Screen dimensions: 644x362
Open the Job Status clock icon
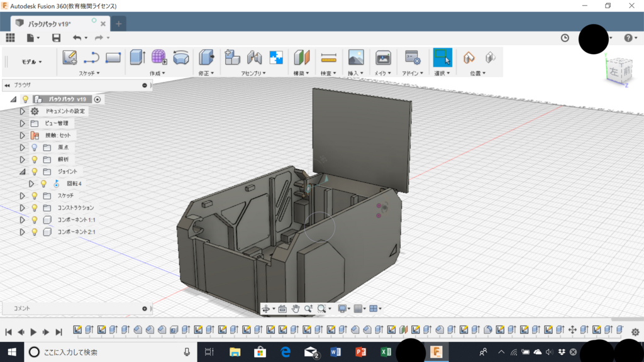pyautogui.click(x=565, y=38)
